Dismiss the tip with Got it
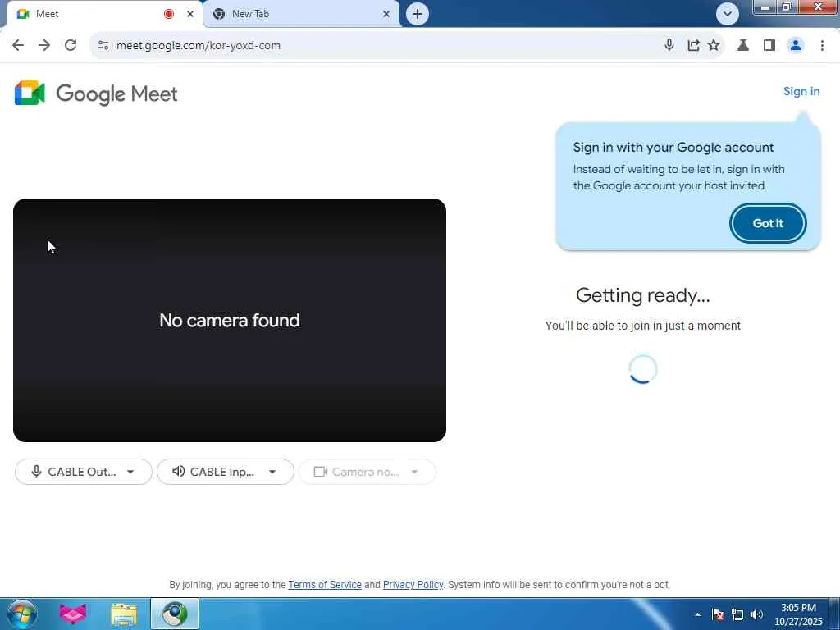 pyautogui.click(x=768, y=223)
